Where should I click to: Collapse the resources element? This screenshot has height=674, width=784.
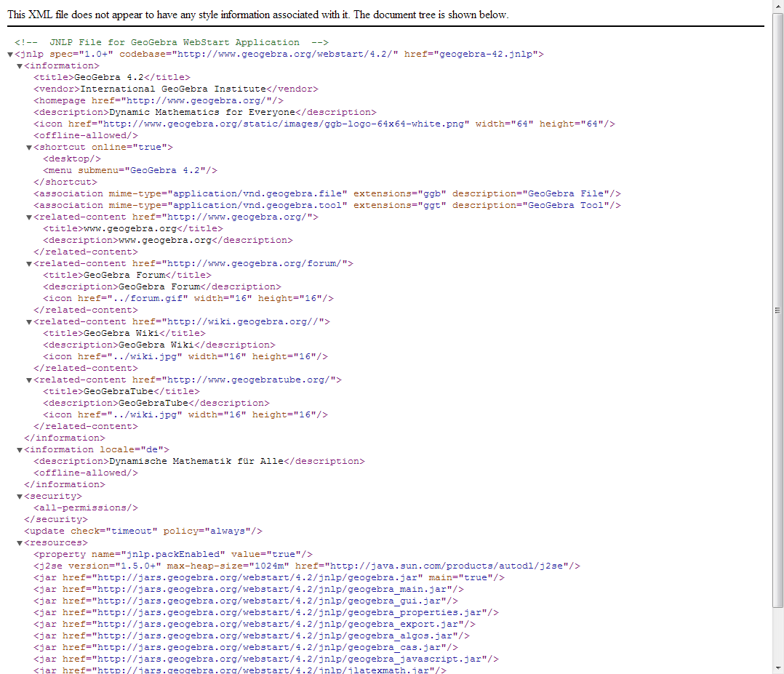pyautogui.click(x=20, y=543)
